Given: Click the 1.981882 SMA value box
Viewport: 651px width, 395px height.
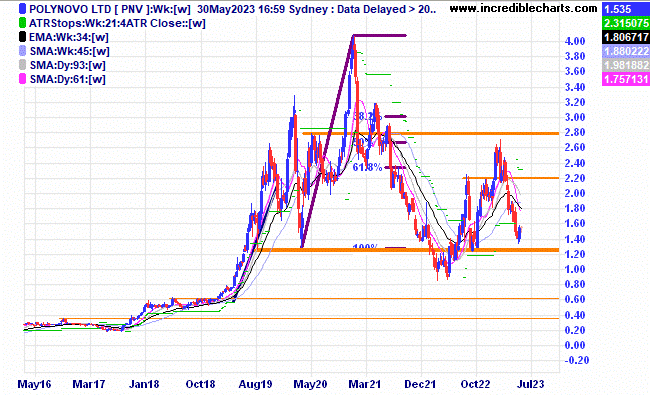Looking at the screenshot, I should pyautogui.click(x=626, y=65).
